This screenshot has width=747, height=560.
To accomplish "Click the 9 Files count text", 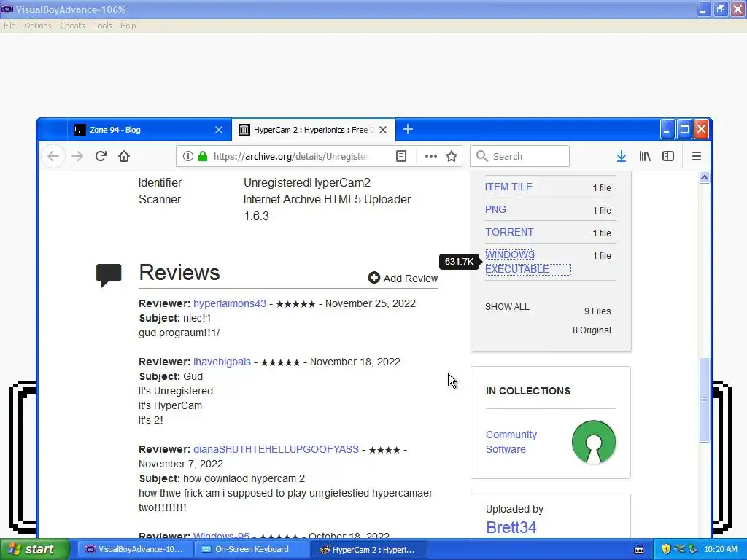I will click(597, 311).
